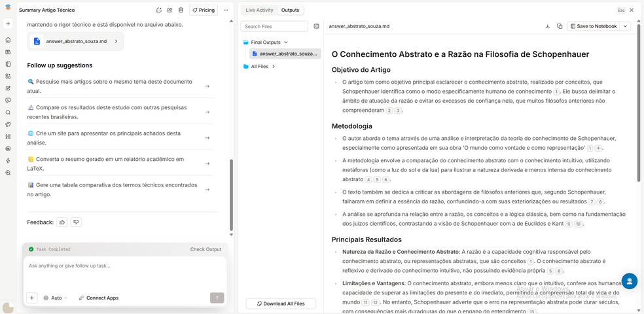Image resolution: width=644 pixels, height=314 pixels.
Task: Open the support chat bubble button
Action: point(629,281)
